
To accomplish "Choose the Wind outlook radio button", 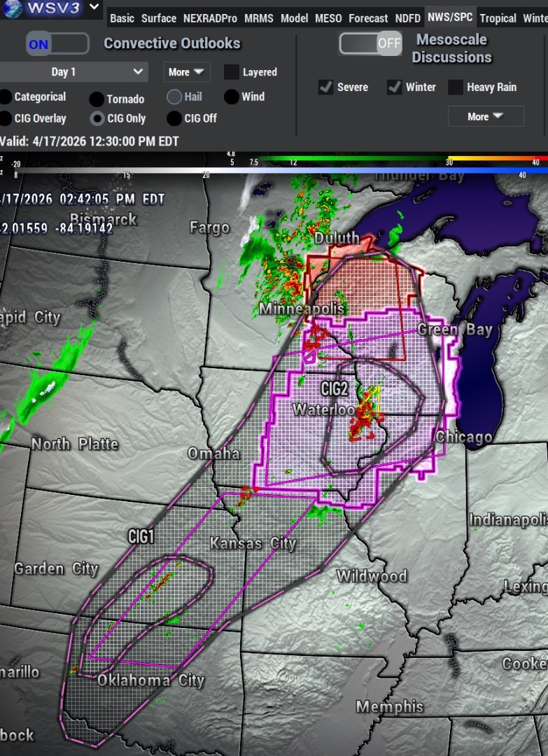I will click(232, 97).
